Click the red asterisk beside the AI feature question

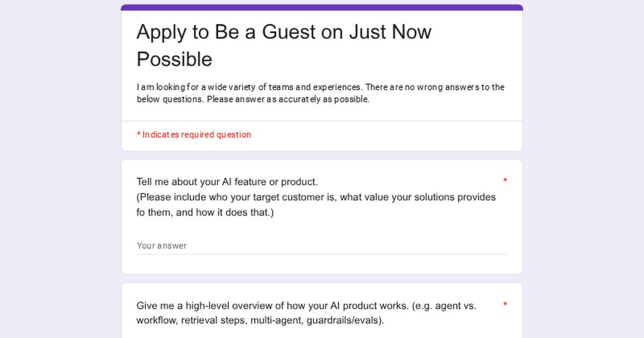pyautogui.click(x=505, y=181)
